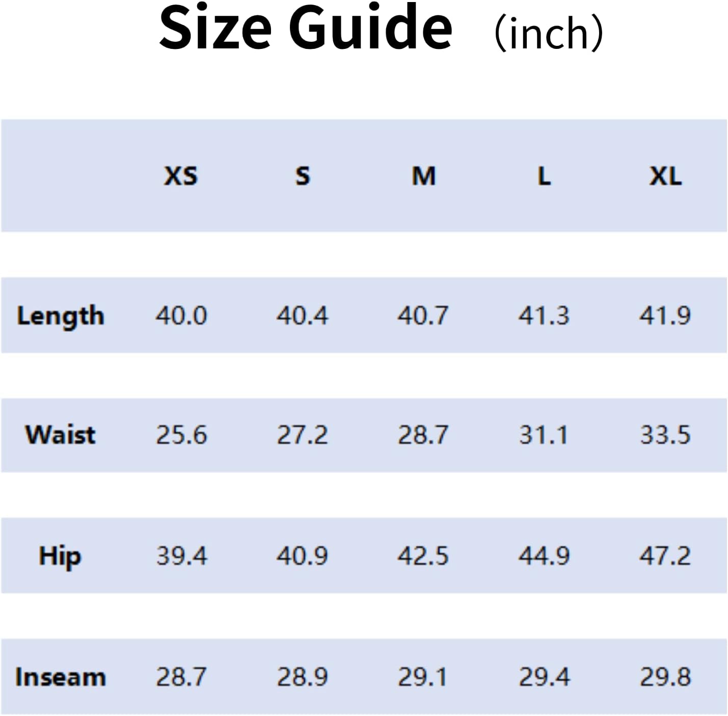Click the XL size header

click(665, 176)
